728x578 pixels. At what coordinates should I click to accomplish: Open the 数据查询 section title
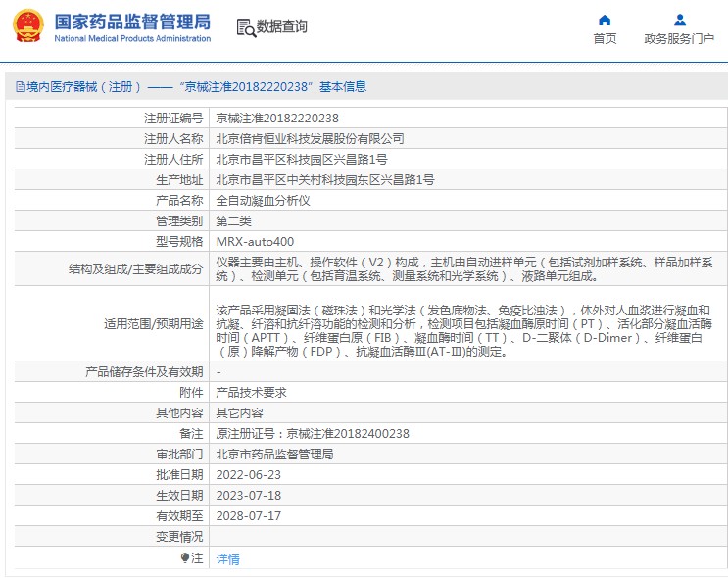click(282, 27)
